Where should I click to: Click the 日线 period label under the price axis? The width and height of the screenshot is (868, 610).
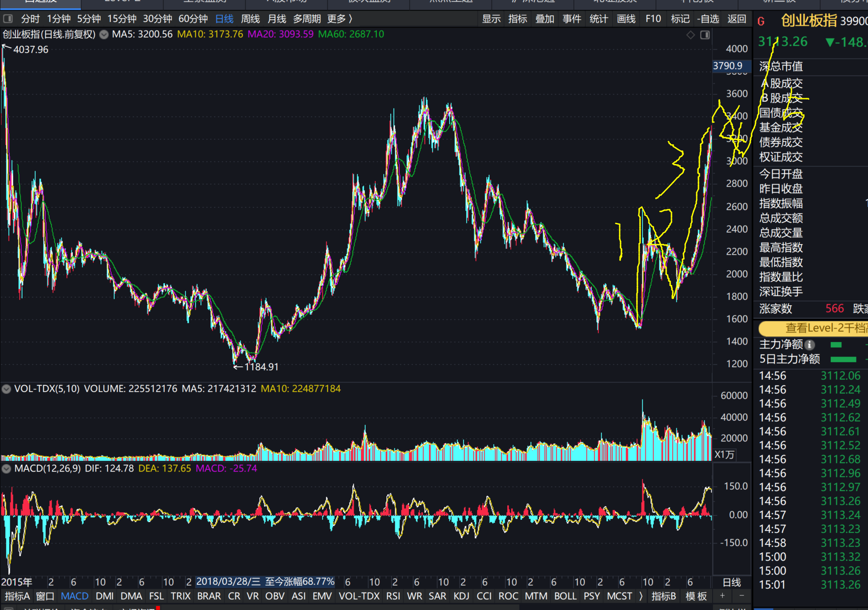pos(731,582)
